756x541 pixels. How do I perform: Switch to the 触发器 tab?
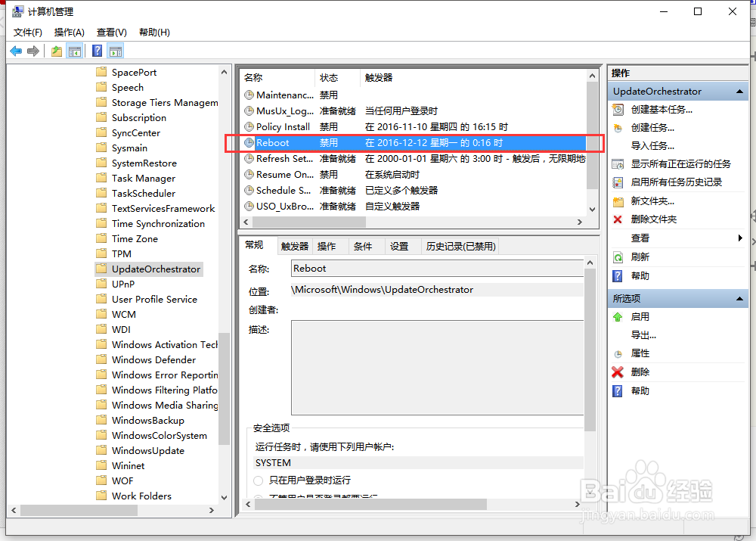tap(293, 245)
